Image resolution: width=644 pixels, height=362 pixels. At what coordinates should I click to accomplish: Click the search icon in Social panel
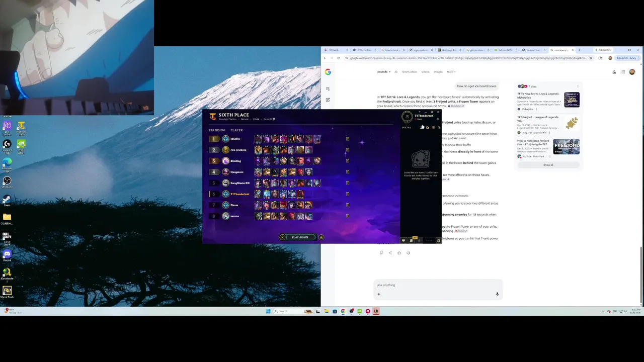click(x=439, y=127)
